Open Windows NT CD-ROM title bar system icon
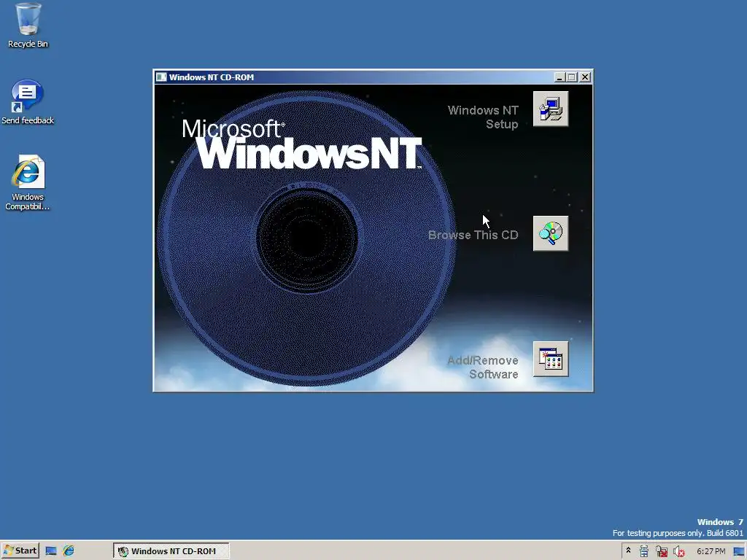The image size is (747, 560). click(x=161, y=77)
